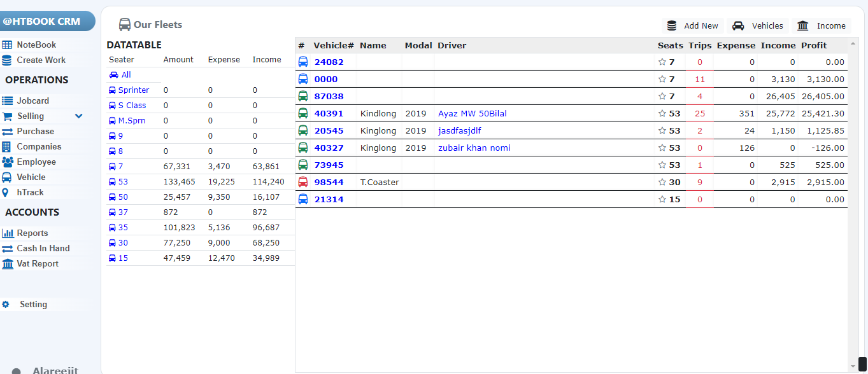
Task: Click the scroll down arrow of fleet table
Action: click(853, 366)
